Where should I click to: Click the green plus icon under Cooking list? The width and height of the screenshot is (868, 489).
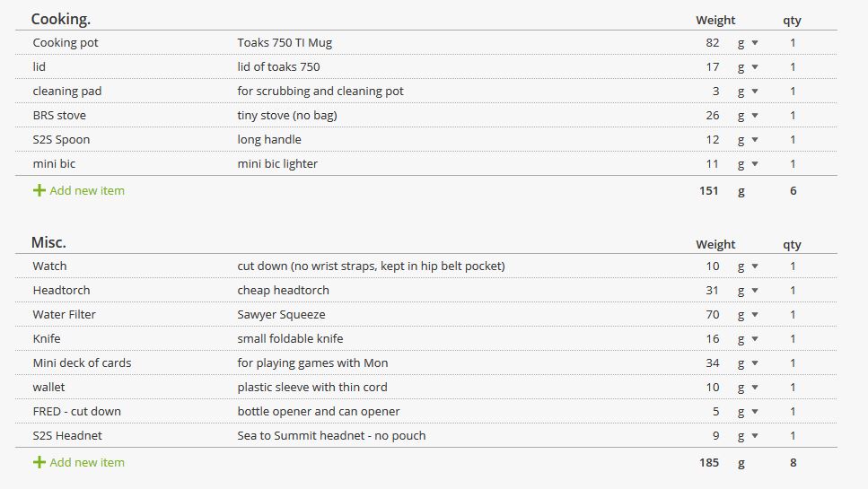tap(39, 190)
